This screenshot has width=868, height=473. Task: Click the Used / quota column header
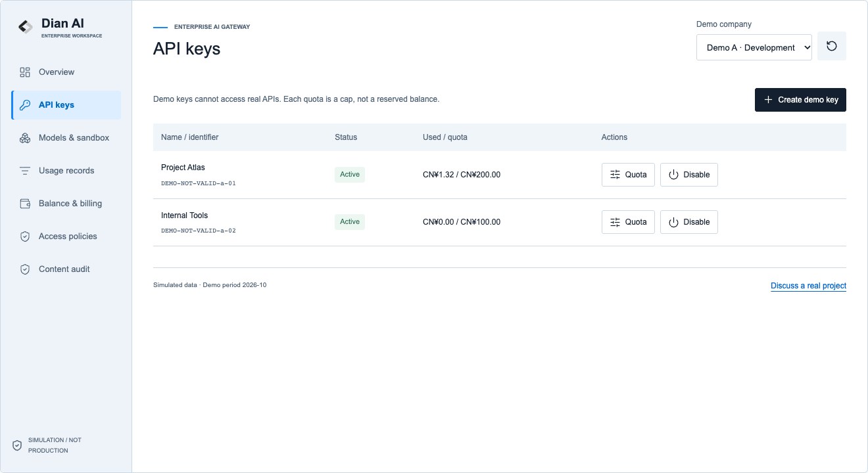(x=445, y=137)
